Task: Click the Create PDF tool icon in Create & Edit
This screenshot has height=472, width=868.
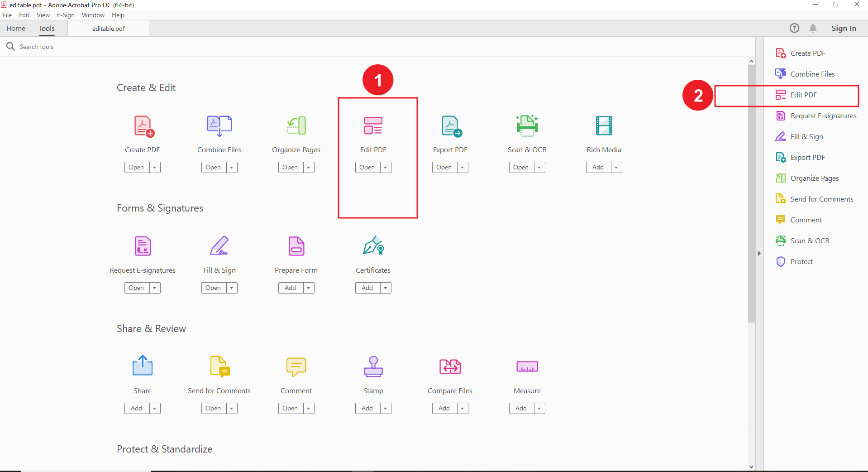Action: [144, 126]
